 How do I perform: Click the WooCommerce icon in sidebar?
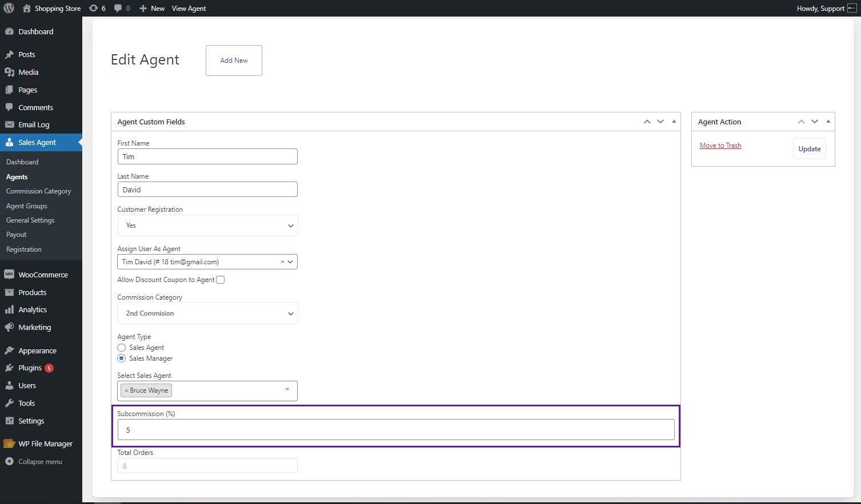tap(9, 275)
